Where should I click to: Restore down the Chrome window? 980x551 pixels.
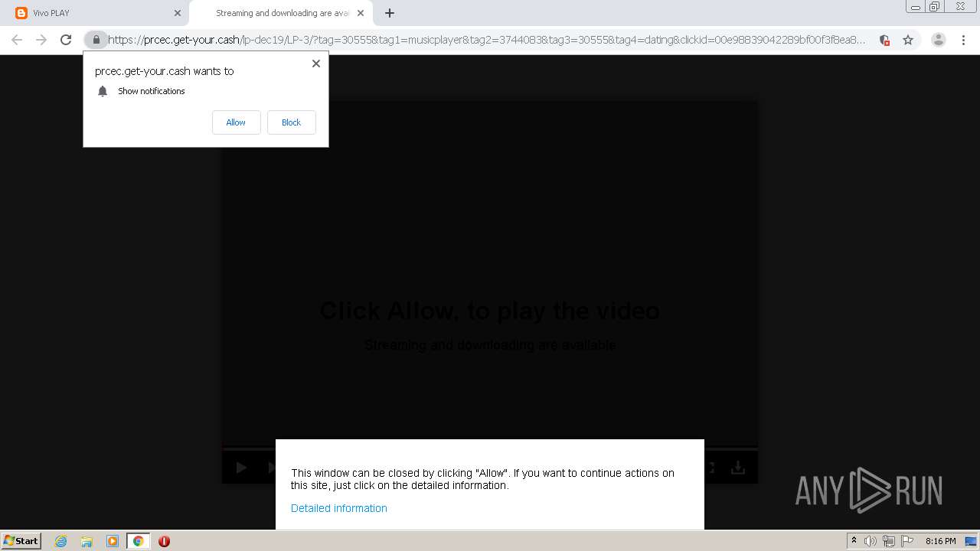pos(935,7)
